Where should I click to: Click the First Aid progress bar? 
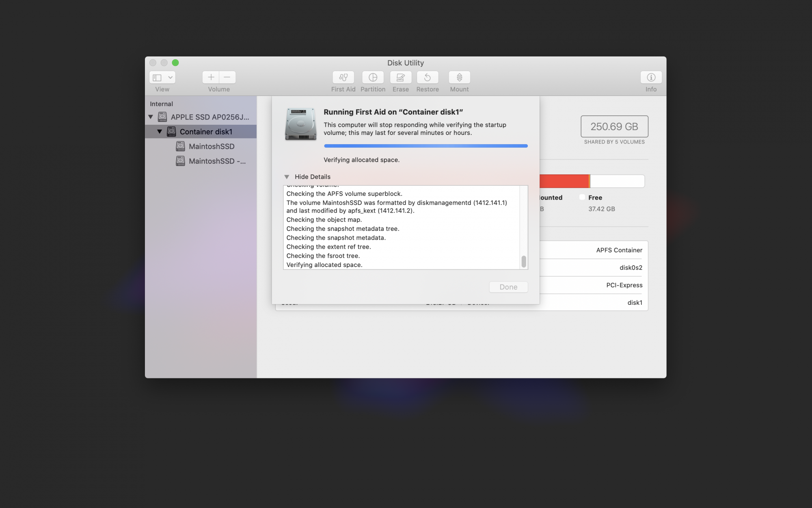[425, 145]
